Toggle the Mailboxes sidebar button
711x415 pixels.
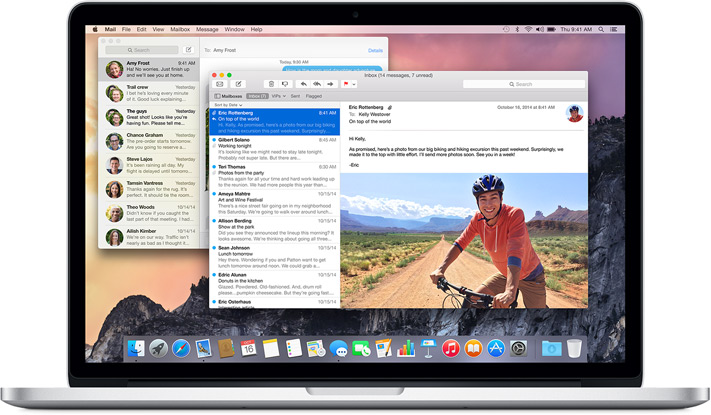(x=226, y=96)
